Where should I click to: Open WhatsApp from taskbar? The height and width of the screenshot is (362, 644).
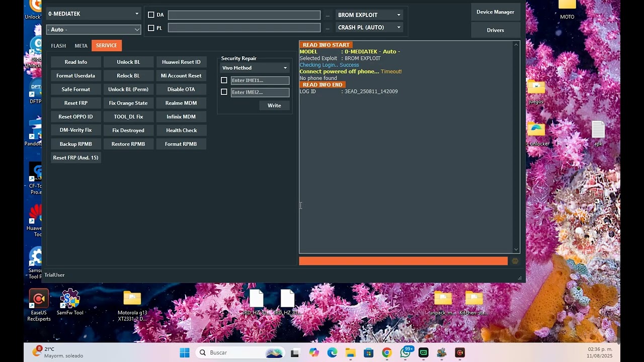[406, 353]
